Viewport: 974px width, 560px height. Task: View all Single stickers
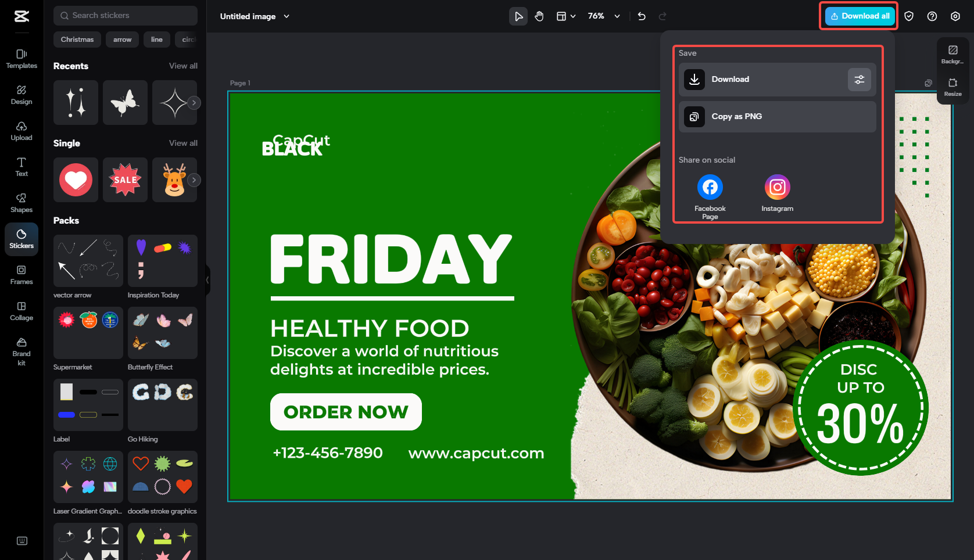[183, 143]
